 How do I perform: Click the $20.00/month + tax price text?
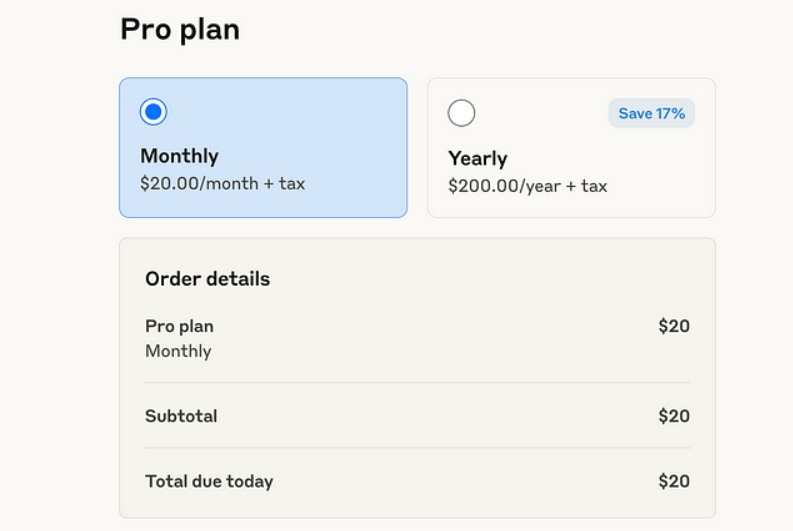(x=222, y=184)
